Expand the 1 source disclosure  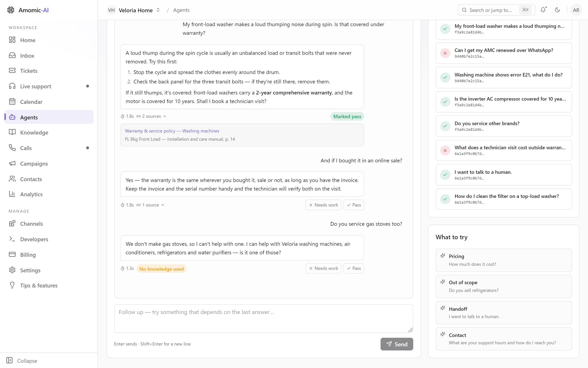point(150,205)
